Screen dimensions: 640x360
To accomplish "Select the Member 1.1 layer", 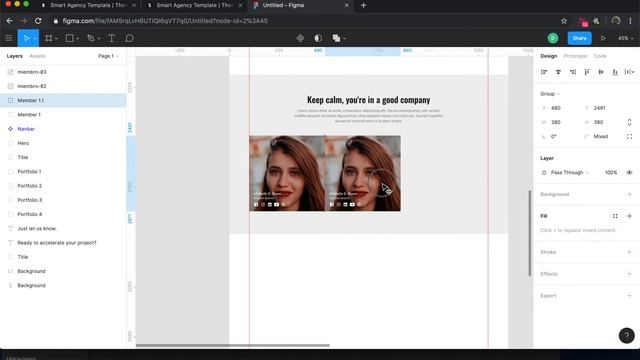I will (x=63, y=100).
